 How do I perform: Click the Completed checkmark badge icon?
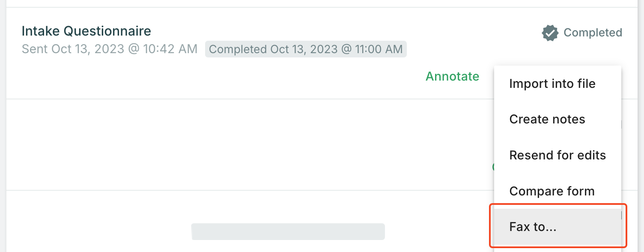(550, 33)
